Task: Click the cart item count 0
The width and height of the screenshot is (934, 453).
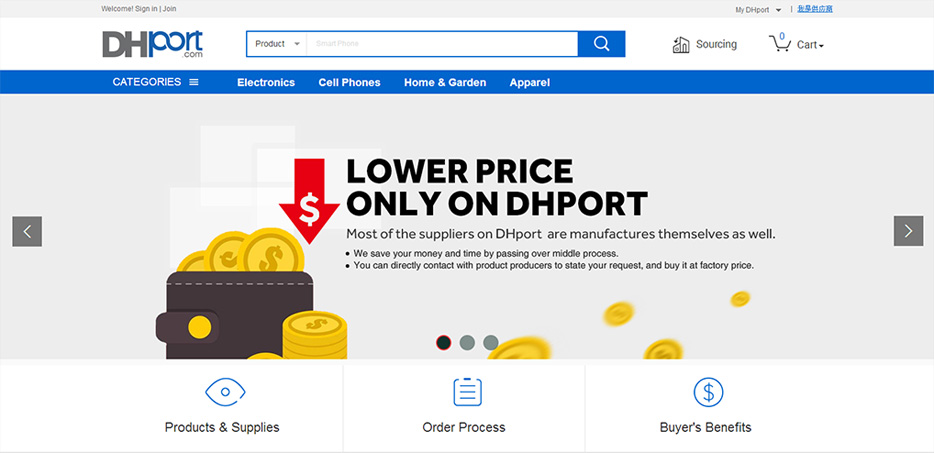Action: pyautogui.click(x=782, y=37)
